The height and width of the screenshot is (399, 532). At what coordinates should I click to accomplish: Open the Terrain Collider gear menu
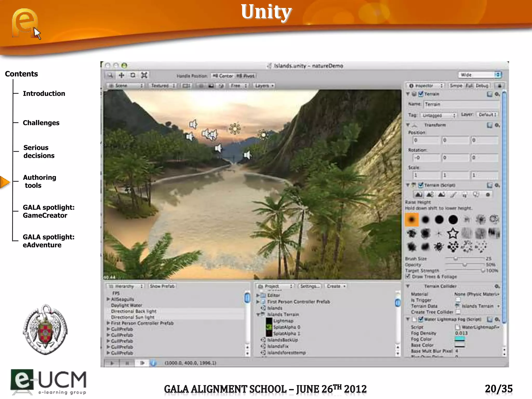point(497,286)
